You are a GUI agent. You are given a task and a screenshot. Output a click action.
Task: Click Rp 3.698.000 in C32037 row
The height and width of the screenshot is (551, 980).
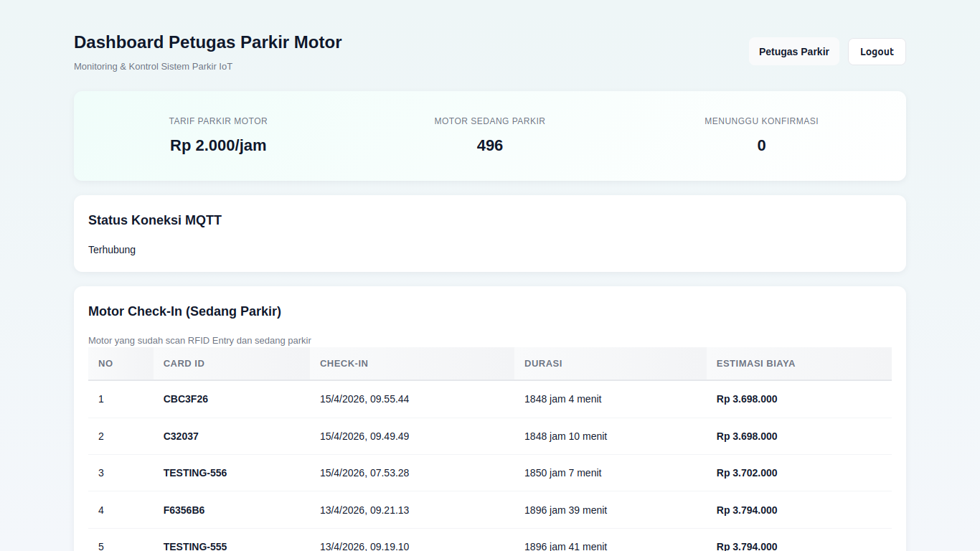coord(747,436)
